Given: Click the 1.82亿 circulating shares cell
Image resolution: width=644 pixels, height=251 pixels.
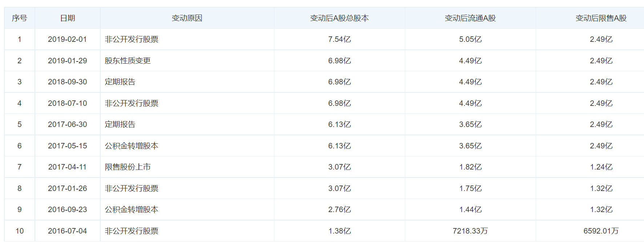Looking at the screenshot, I should pyautogui.click(x=470, y=167).
